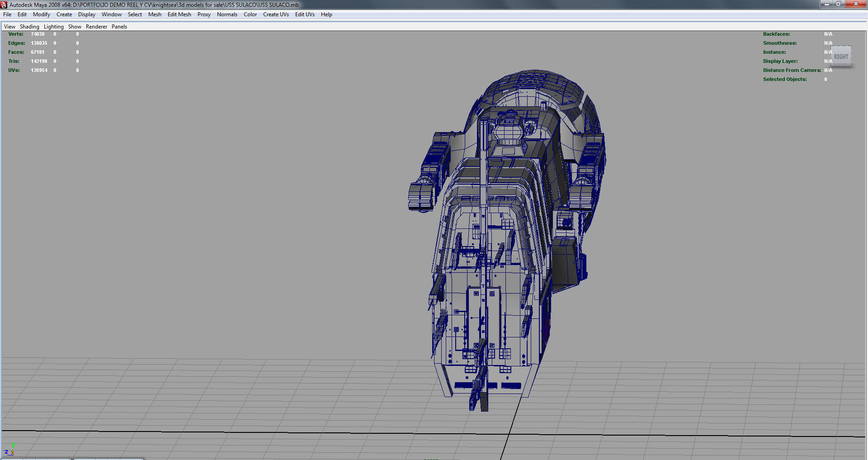Open the Mesh menu
The height and width of the screenshot is (460, 868).
155,14
